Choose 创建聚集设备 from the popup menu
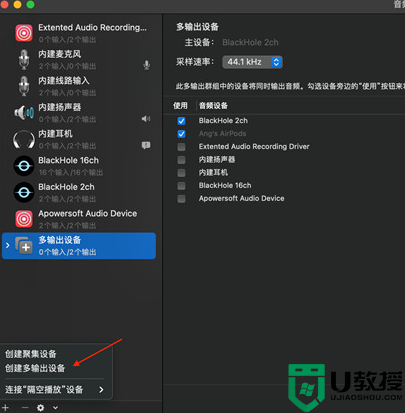Image resolution: width=405 pixels, height=413 pixels. [31, 354]
